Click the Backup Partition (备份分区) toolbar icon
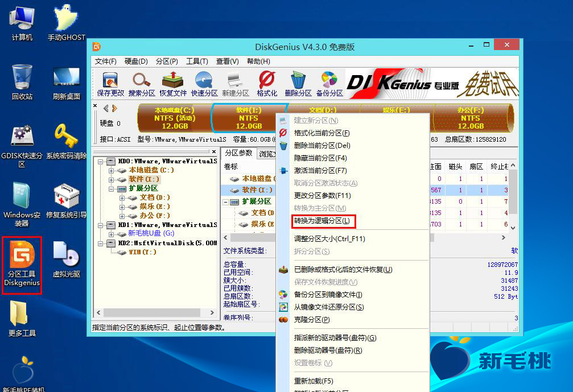This screenshot has width=573, height=392. coord(329,84)
